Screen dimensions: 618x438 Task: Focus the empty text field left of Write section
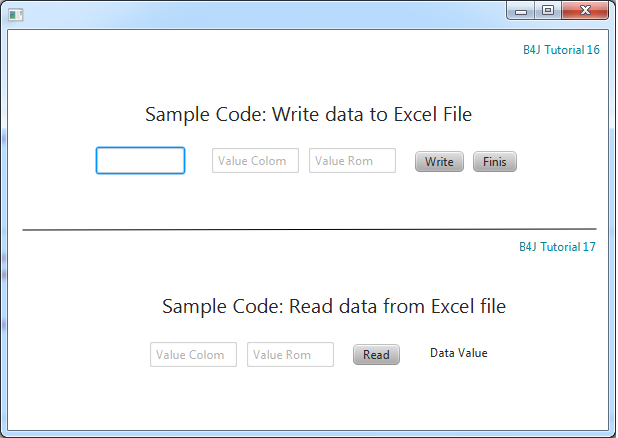pos(140,161)
